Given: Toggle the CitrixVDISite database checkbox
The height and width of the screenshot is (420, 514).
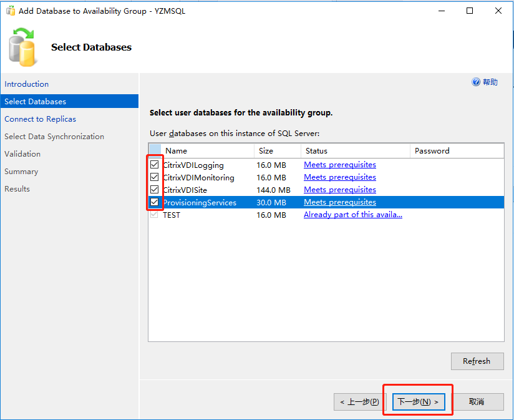Looking at the screenshot, I should point(155,190).
